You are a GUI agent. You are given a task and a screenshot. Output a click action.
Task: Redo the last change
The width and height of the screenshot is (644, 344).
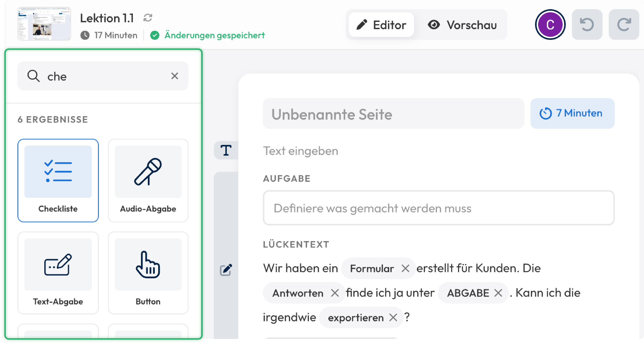(624, 25)
